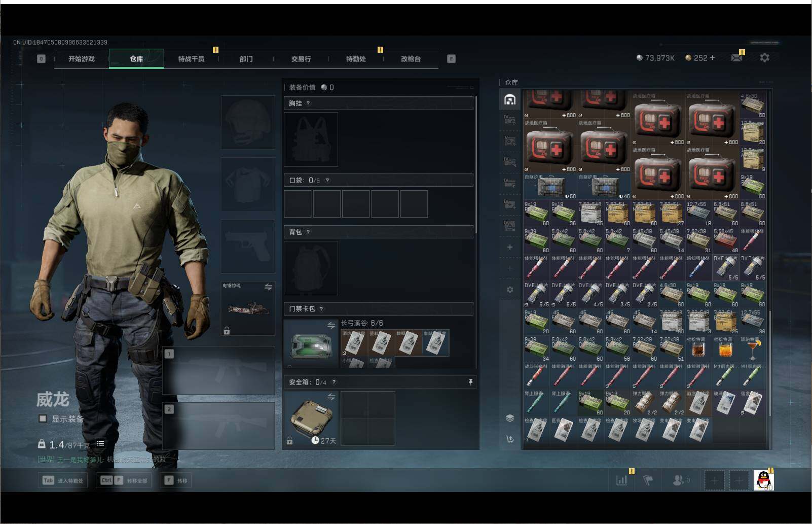Click the 长弓溪谷: 6/6 label

[x=362, y=323]
